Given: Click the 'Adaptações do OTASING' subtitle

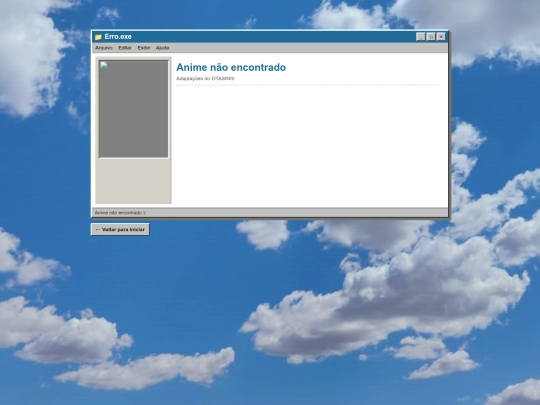Looking at the screenshot, I should 205,79.
